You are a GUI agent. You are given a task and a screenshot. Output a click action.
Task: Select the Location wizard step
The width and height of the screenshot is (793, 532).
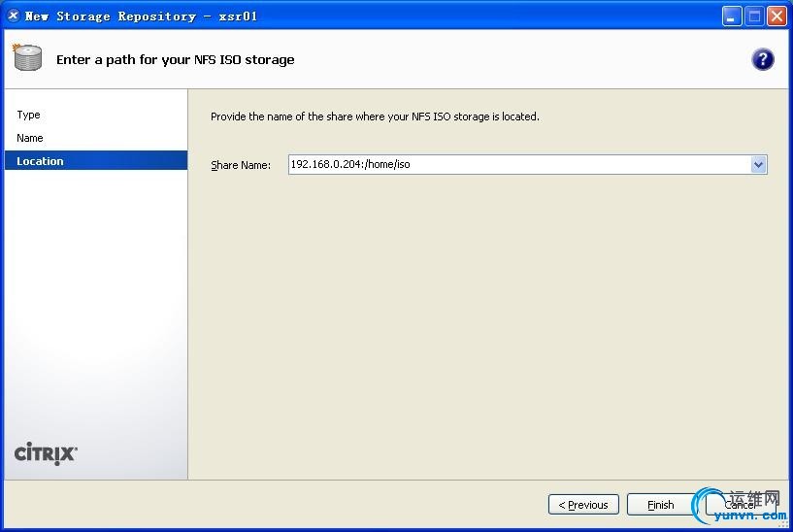(40, 161)
